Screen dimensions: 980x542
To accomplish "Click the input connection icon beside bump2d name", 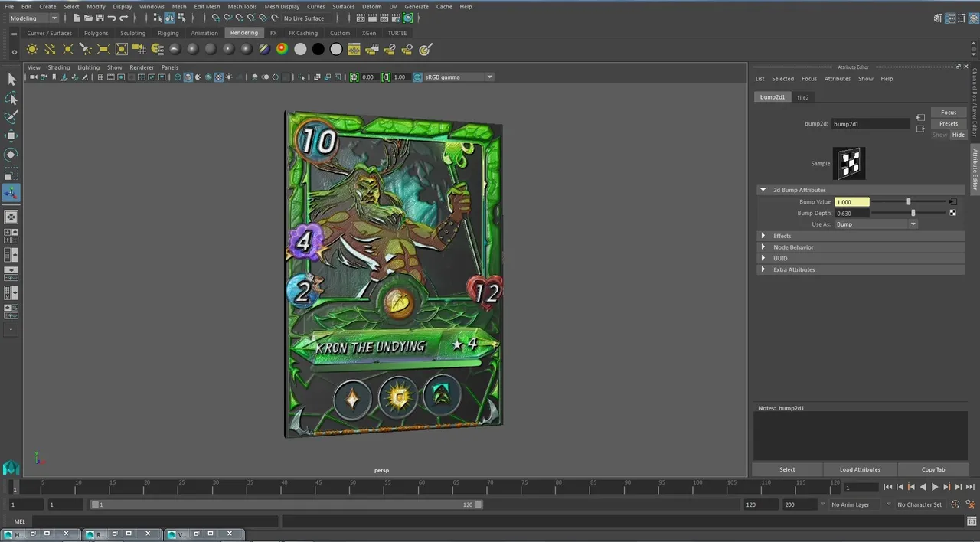I will [920, 118].
